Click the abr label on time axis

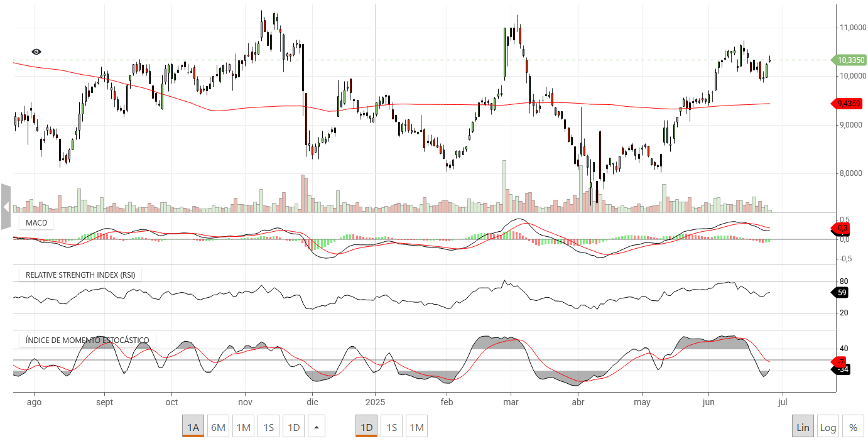[x=578, y=402]
